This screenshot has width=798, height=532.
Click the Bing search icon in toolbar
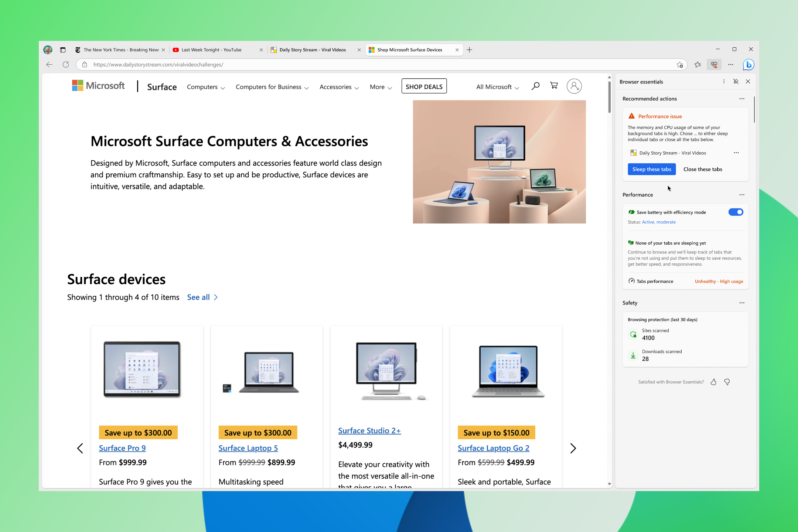748,64
